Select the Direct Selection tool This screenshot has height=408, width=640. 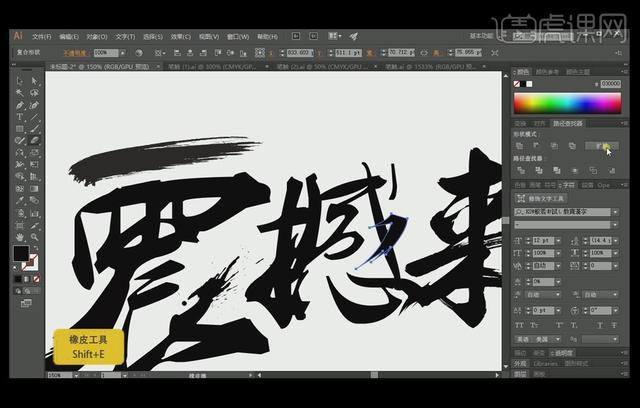33,80
